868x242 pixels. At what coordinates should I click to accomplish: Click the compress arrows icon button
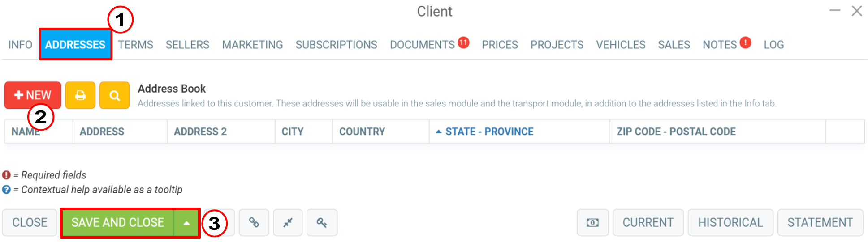click(288, 222)
